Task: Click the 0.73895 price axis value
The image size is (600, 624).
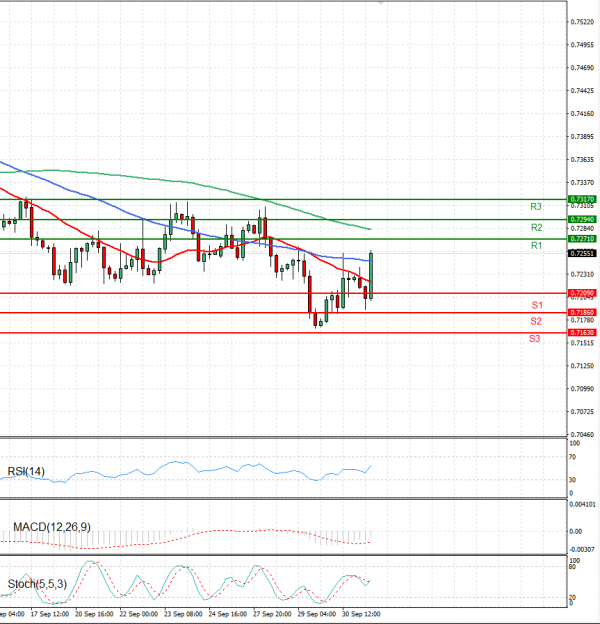Action: click(x=582, y=136)
